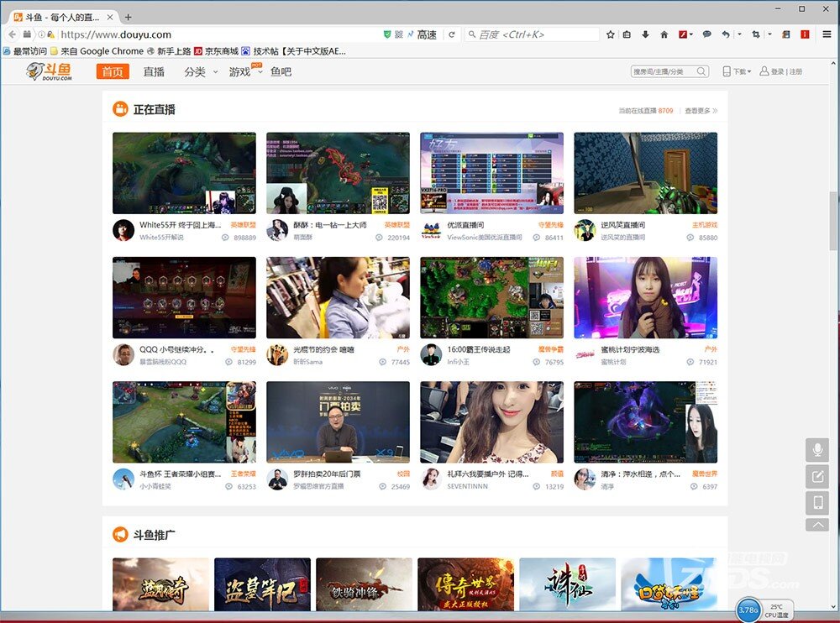840x623 pixels.
Task: Click the 注册 register link
Action: coord(795,71)
